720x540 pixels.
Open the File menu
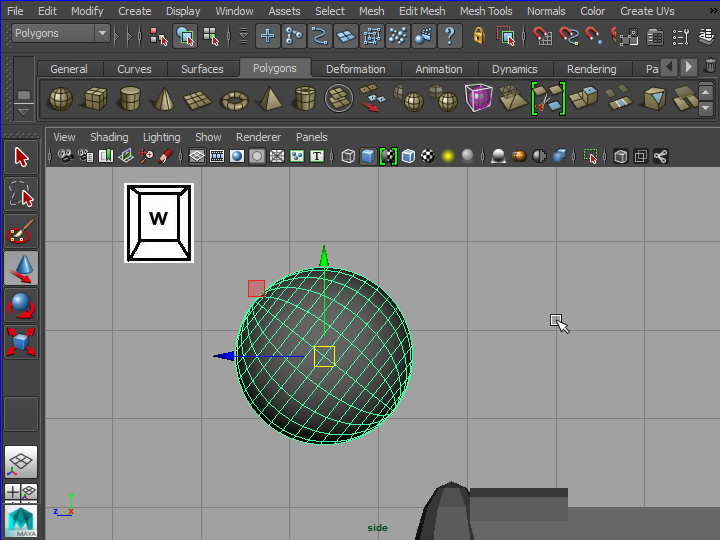(15, 11)
